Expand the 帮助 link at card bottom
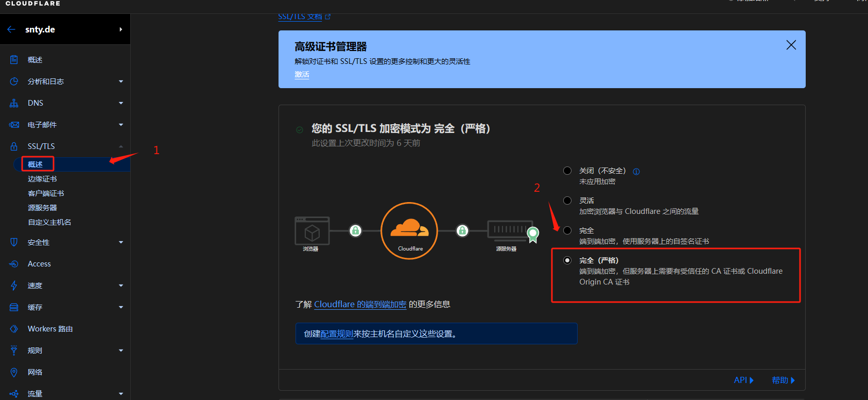Viewport: 868px width, 400px height. coord(783,380)
